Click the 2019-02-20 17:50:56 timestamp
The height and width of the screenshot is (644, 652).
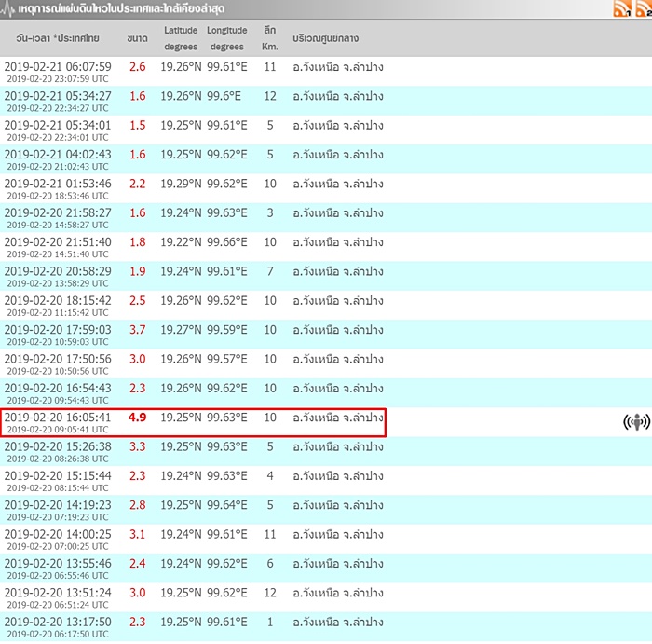click(x=58, y=359)
